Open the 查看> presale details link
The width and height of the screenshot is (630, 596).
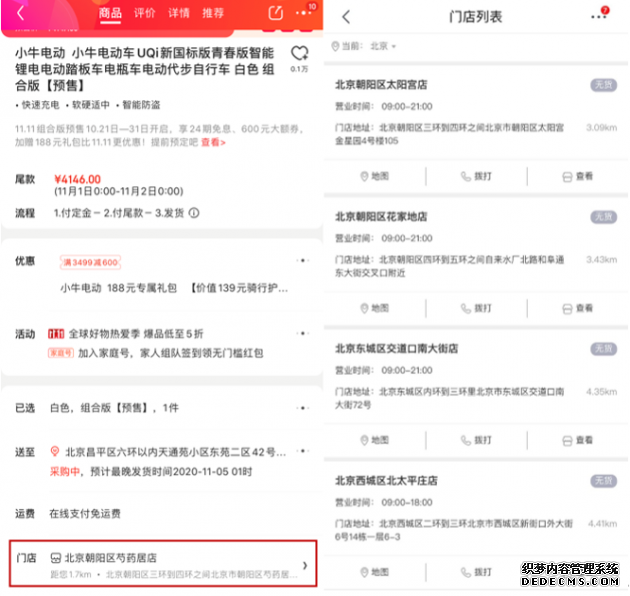[213, 142]
